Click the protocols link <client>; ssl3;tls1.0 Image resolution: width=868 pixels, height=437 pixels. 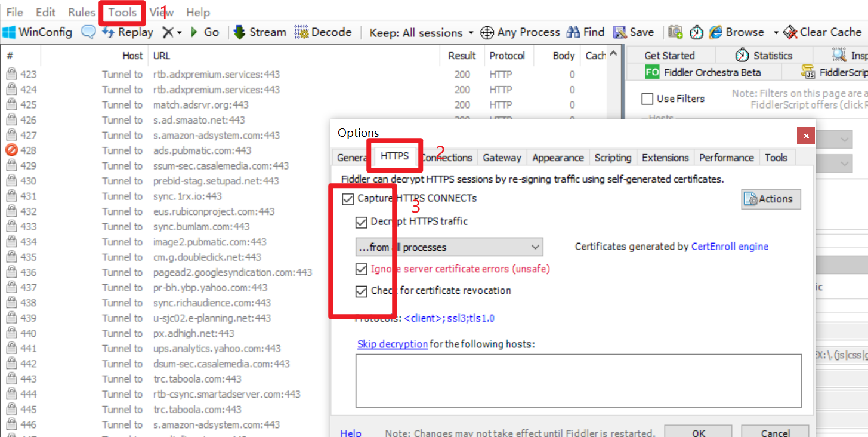(449, 319)
